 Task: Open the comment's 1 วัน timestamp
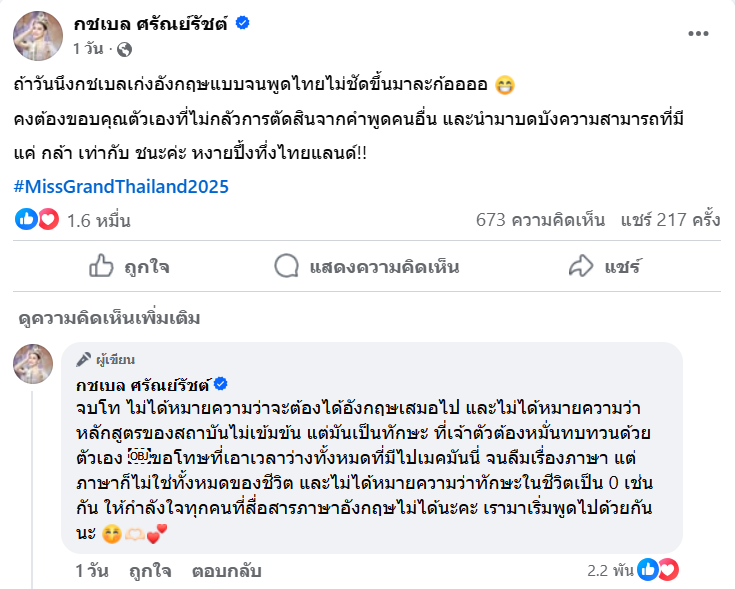tap(93, 570)
